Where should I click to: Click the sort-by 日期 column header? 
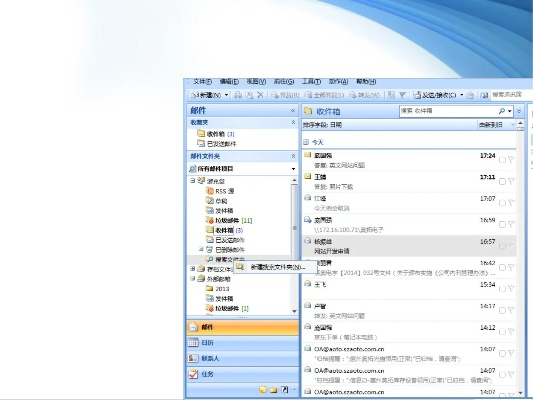pyautogui.click(x=323, y=125)
